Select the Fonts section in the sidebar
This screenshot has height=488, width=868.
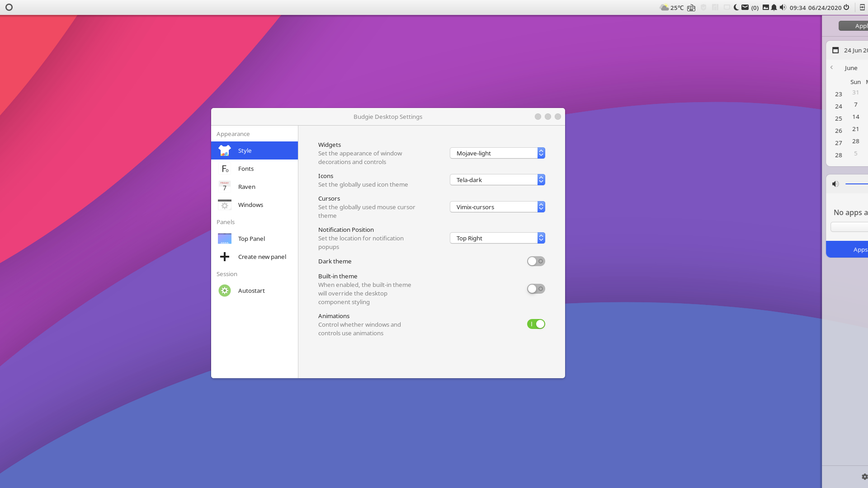(x=254, y=169)
